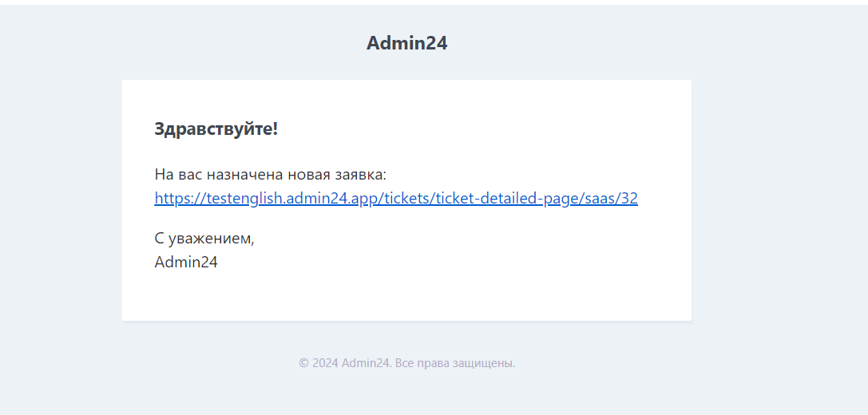
Task: Click the footer copyright notice text
Action: [x=407, y=363]
